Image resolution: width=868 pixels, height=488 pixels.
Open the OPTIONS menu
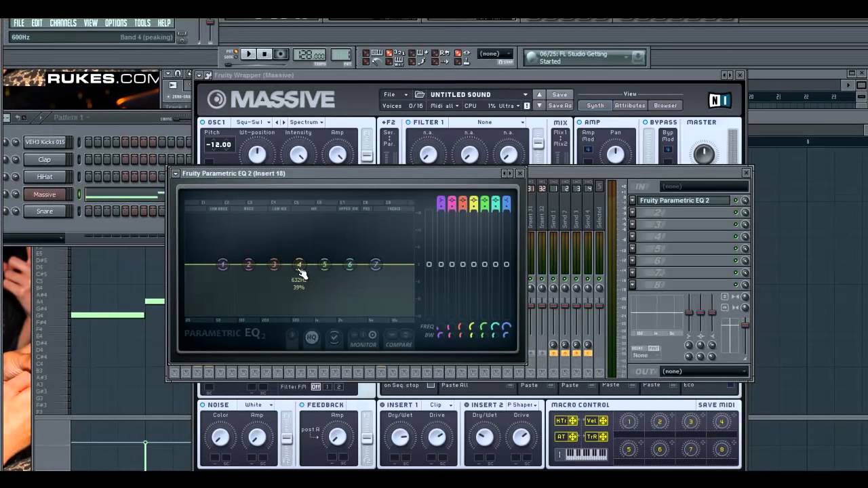pyautogui.click(x=116, y=23)
